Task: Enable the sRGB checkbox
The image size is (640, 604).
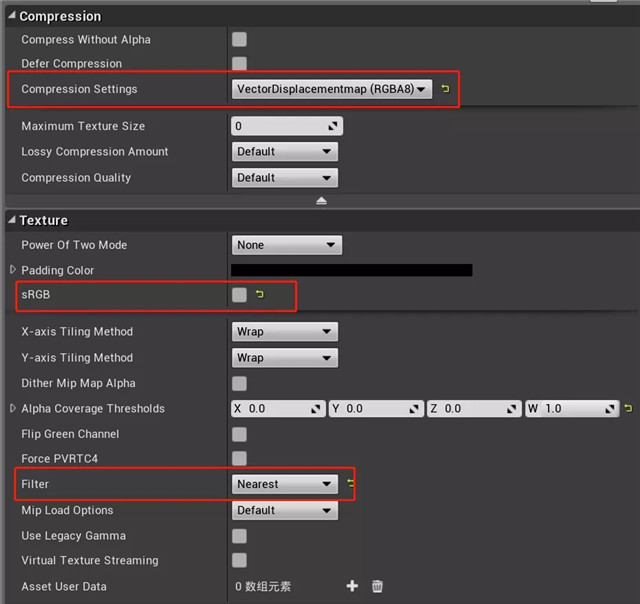Action: click(239, 295)
